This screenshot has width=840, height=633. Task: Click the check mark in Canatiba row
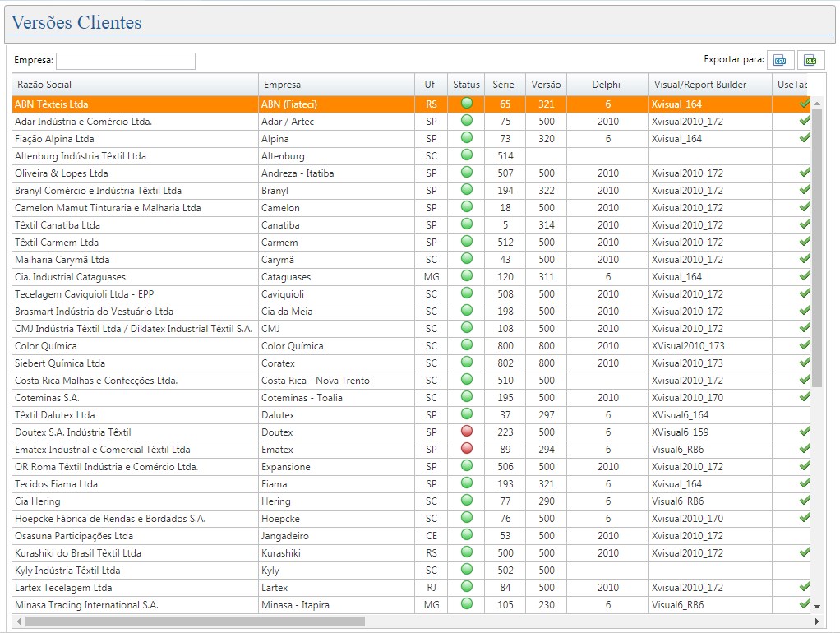click(x=804, y=224)
